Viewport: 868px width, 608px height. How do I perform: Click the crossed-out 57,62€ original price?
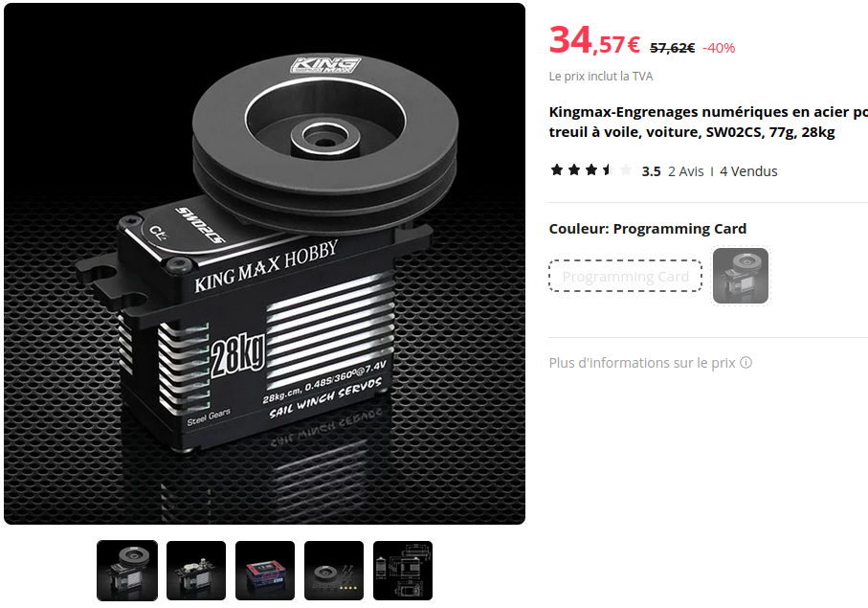[x=672, y=48]
